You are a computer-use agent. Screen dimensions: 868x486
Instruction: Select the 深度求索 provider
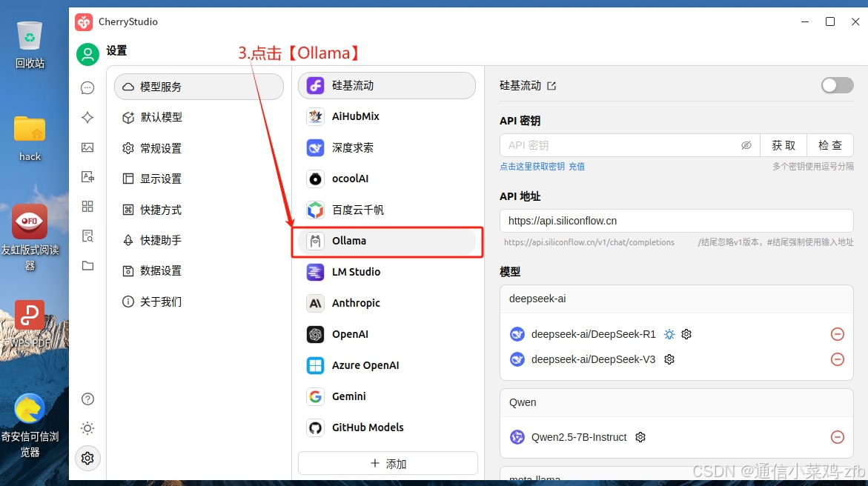click(x=386, y=147)
